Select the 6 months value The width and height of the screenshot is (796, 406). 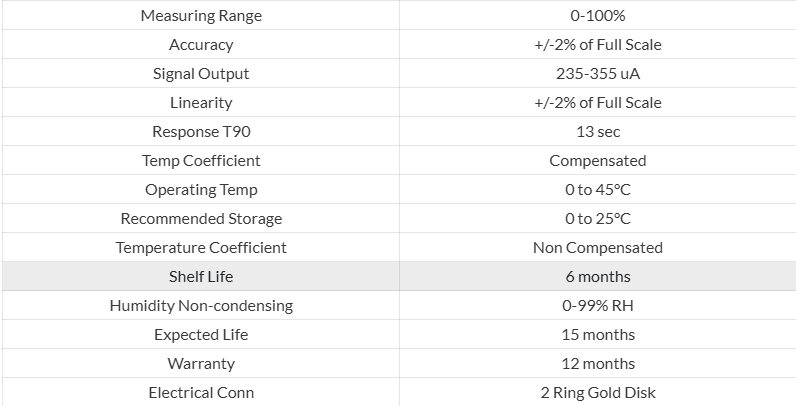click(598, 277)
